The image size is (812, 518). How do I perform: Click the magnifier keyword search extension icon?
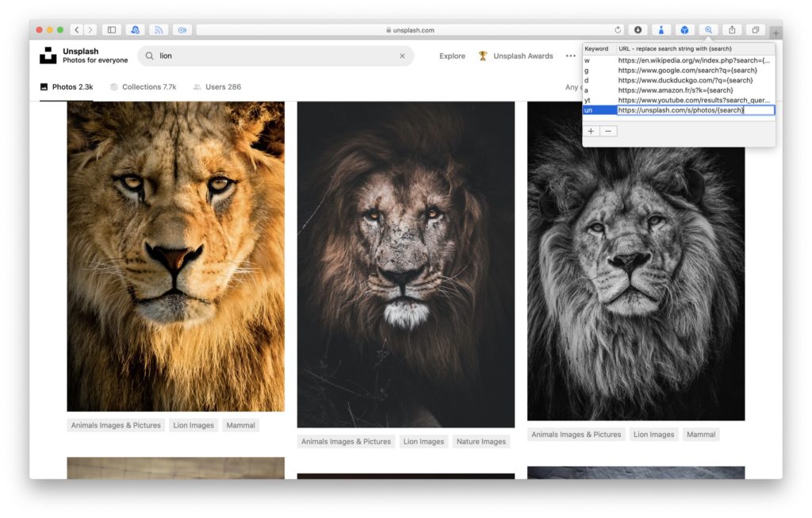click(708, 30)
